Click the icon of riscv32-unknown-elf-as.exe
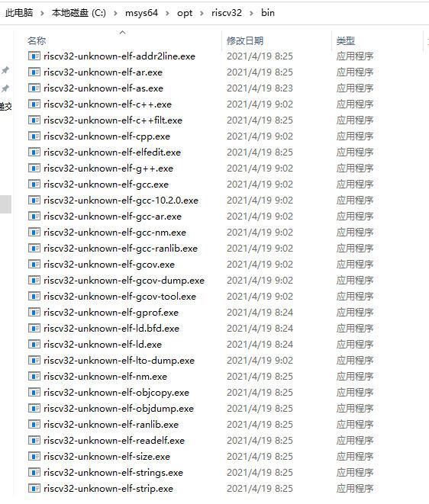 (34, 88)
